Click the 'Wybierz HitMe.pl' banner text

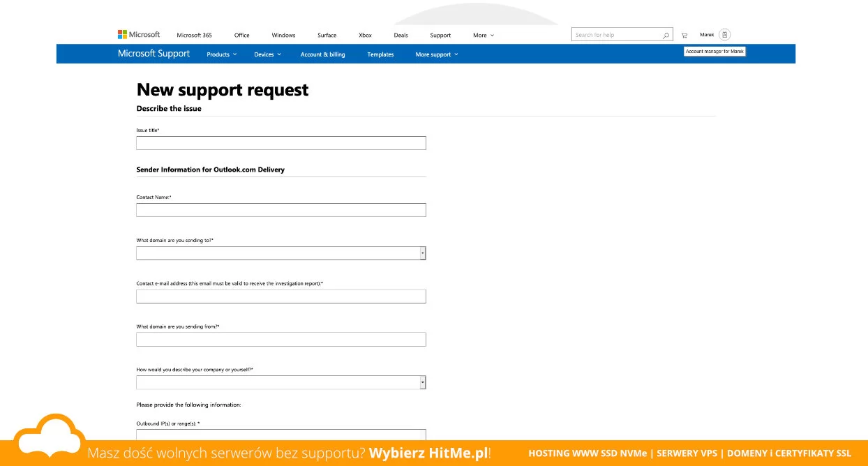[x=428, y=453]
